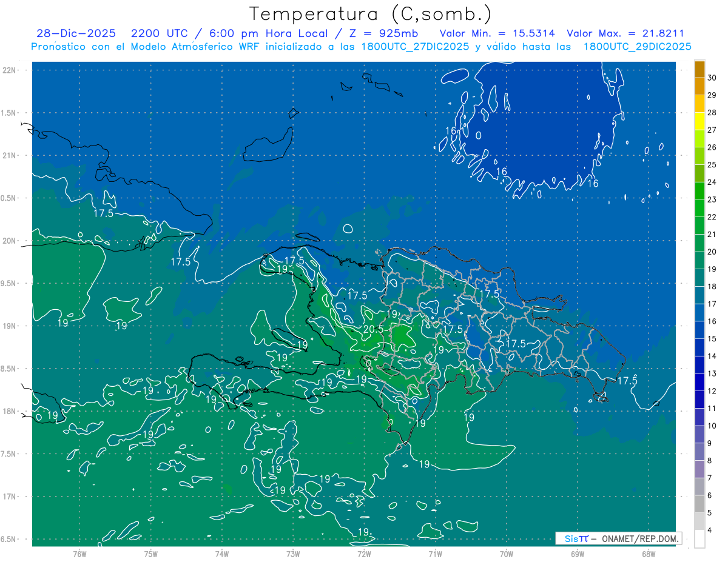This screenshot has height=562, width=728.
Task: Click the 71W longitude axis label
Action: point(435,554)
